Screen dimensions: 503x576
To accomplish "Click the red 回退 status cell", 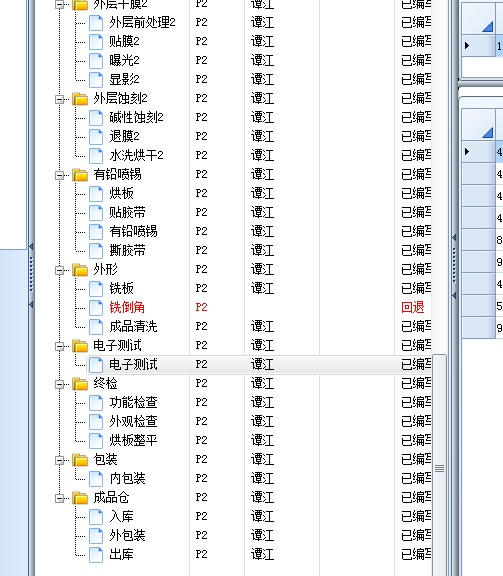I will pos(413,307).
